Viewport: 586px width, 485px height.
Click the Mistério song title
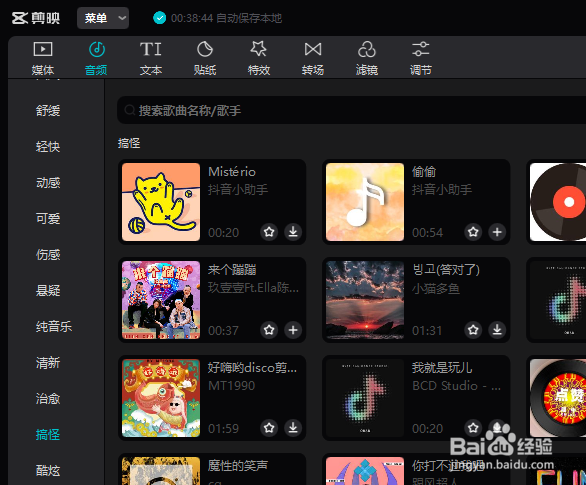click(232, 172)
